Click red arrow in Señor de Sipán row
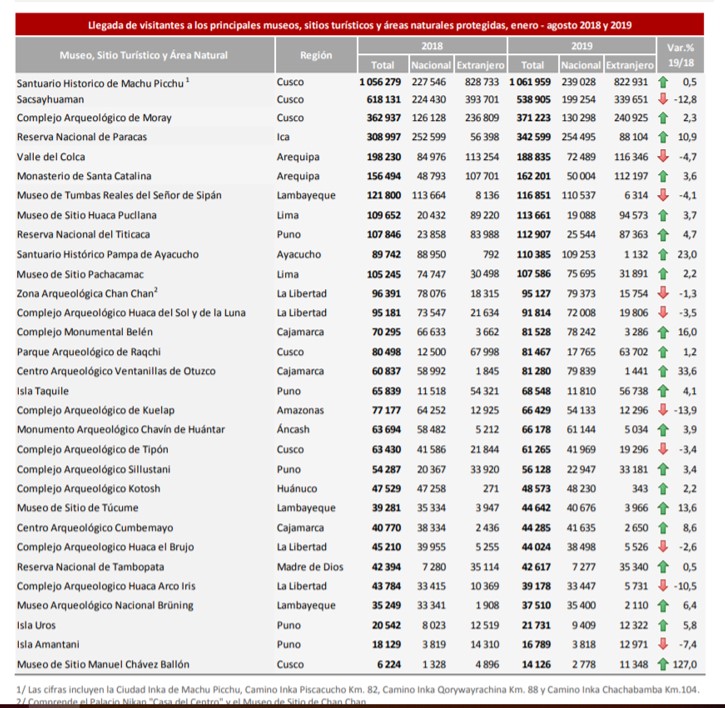The height and width of the screenshot is (708, 725). [663, 195]
